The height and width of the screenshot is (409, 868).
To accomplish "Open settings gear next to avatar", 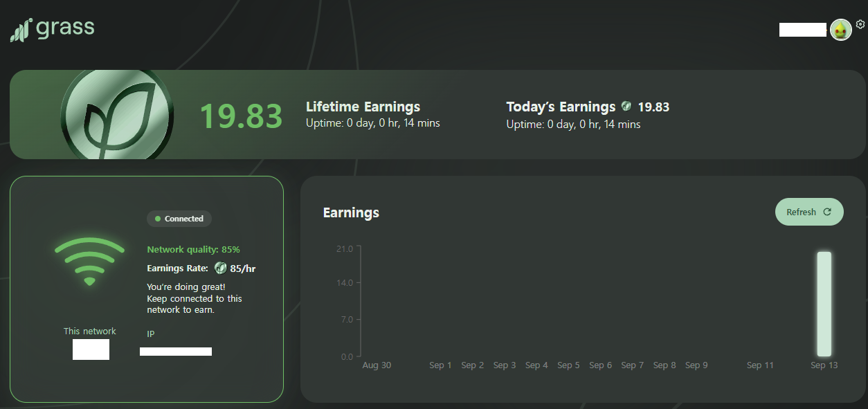I will click(860, 24).
